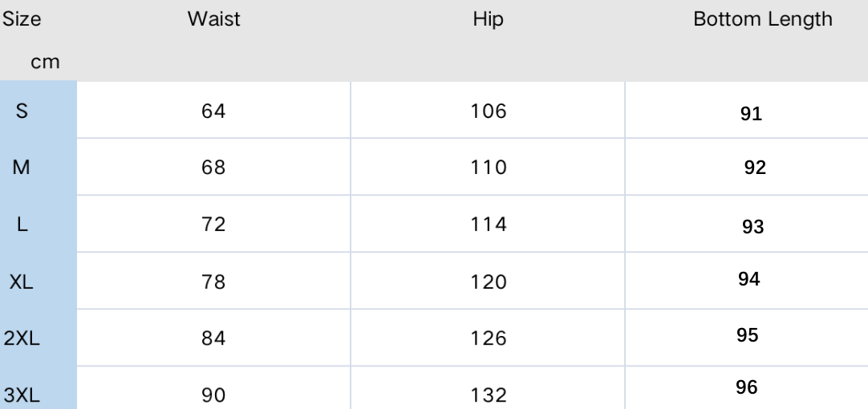Select the Bottom Length column header
The image size is (868, 409).
point(763,19)
